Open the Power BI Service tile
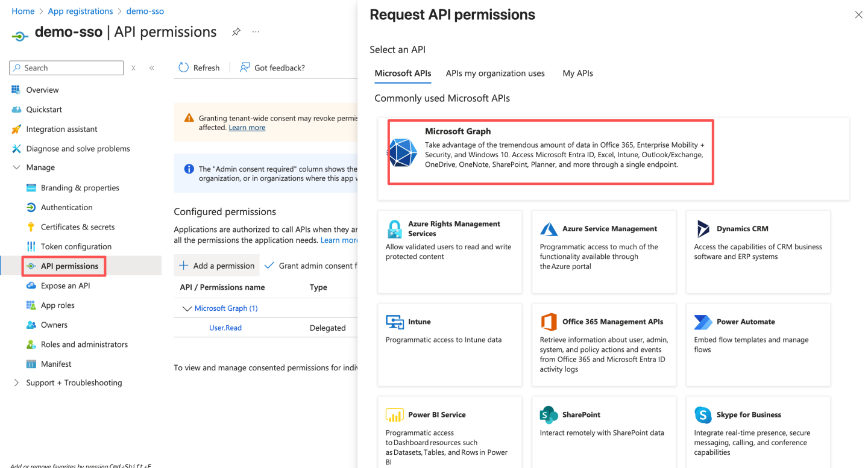The width and height of the screenshot is (868, 468). click(450, 431)
